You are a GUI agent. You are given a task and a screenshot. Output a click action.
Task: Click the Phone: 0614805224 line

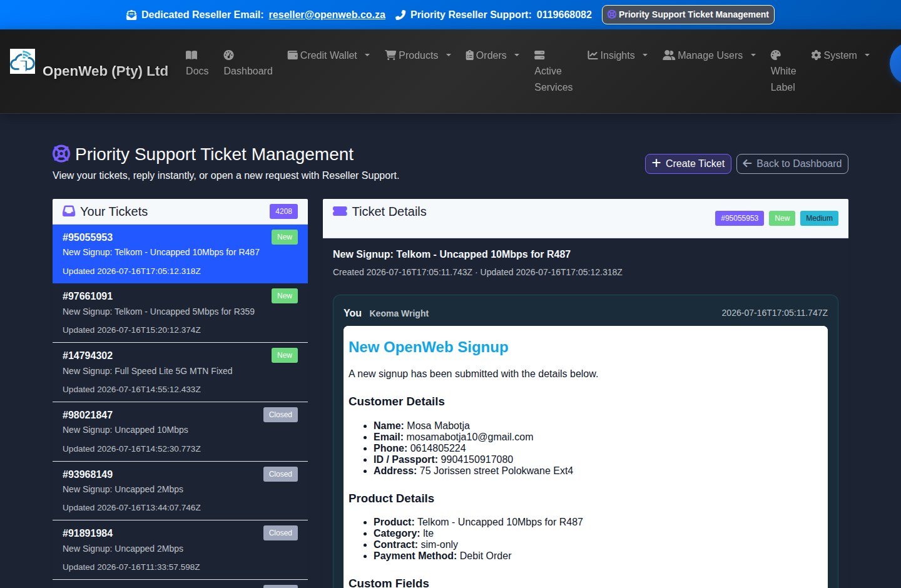click(x=420, y=448)
